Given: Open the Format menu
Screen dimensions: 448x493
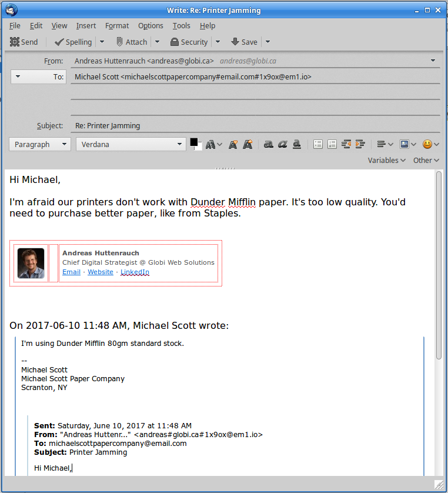Looking at the screenshot, I should tap(117, 26).
